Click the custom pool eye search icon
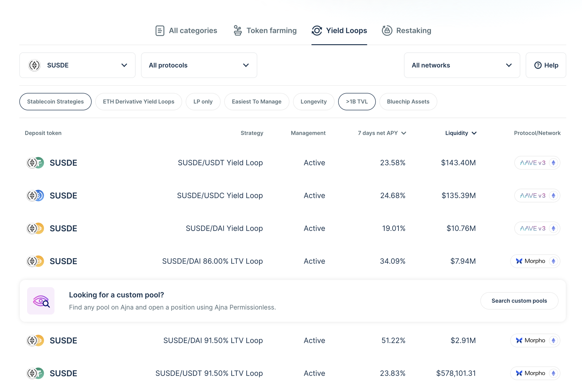Image resolution: width=582 pixels, height=392 pixels. (41, 301)
